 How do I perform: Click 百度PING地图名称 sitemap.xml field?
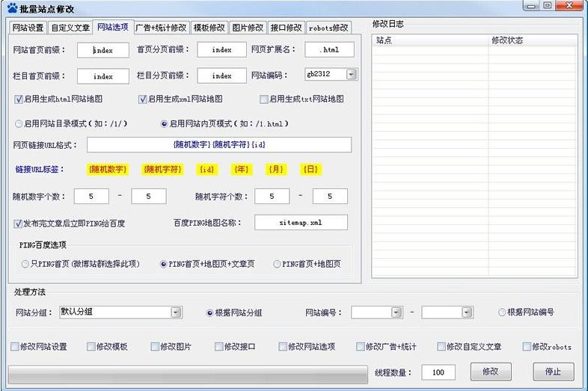click(301, 222)
